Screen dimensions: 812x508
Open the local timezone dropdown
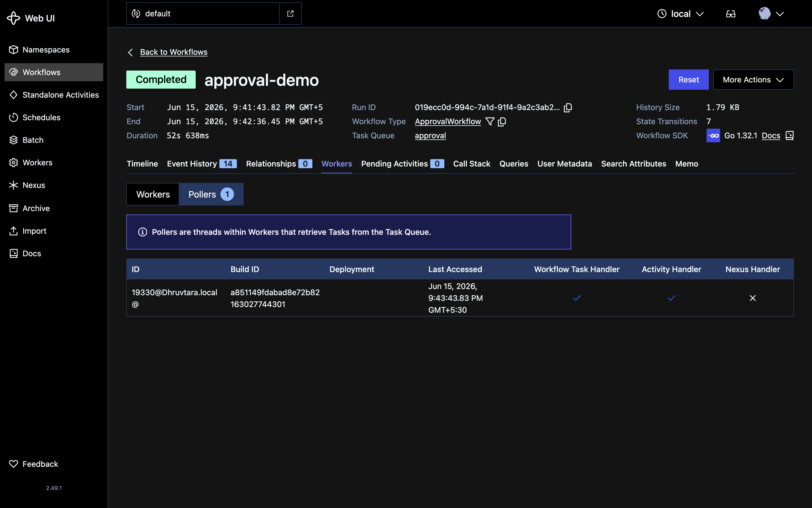[680, 14]
